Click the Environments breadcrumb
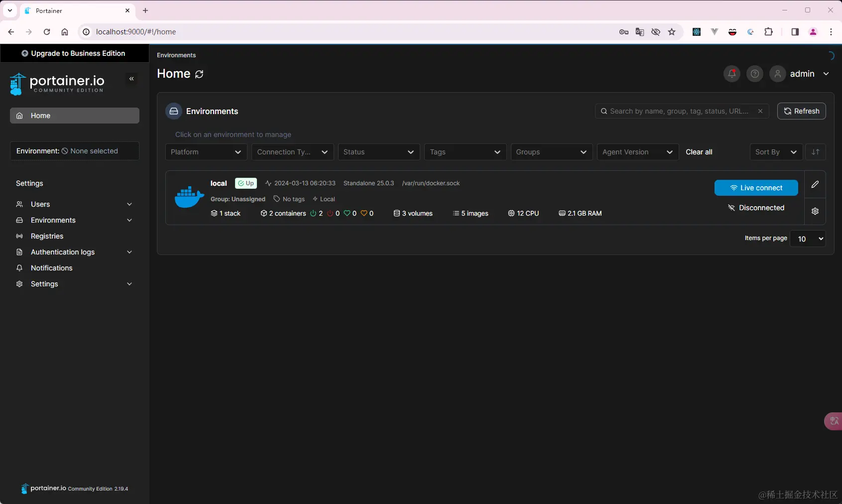Viewport: 842px width, 504px height. pos(176,55)
